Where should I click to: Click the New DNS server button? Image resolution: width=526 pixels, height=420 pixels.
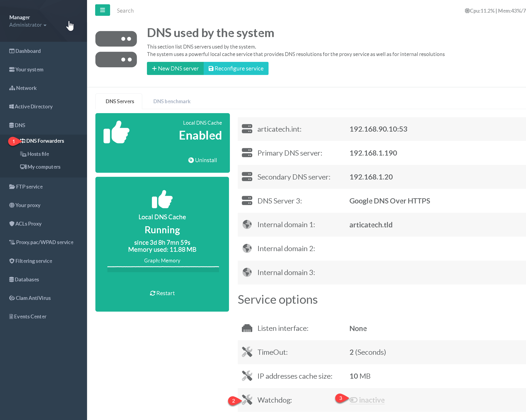175,68
